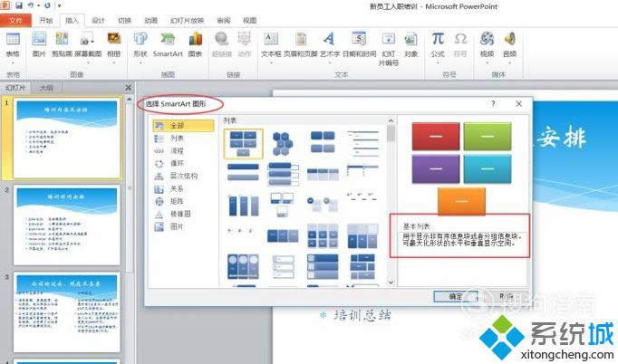Select the 全部 (All) SmartArt category
This screenshot has height=364, width=618.
point(183,125)
